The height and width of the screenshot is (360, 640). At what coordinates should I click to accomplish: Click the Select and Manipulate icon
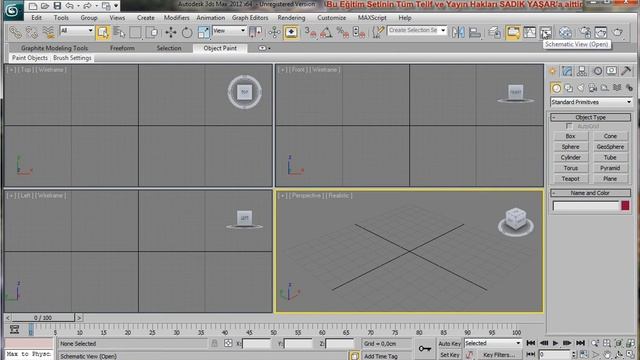(274, 32)
